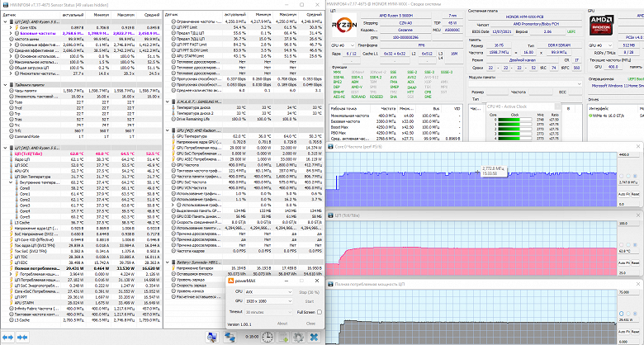Select the Command Rate timing row
The height and width of the screenshot is (345, 644).
pyautogui.click(x=81, y=136)
